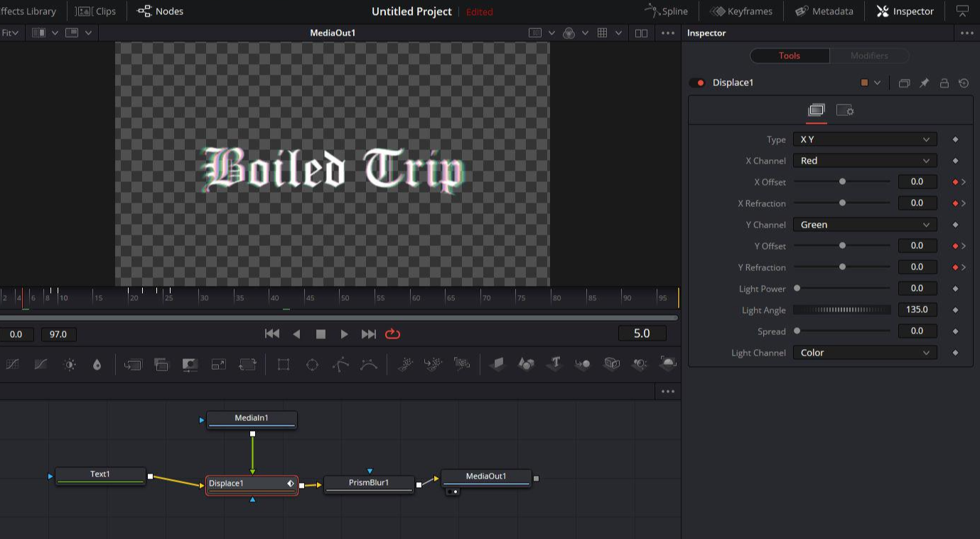The width and height of the screenshot is (980, 539).
Task: Add a Text 3D node
Action: point(554,364)
